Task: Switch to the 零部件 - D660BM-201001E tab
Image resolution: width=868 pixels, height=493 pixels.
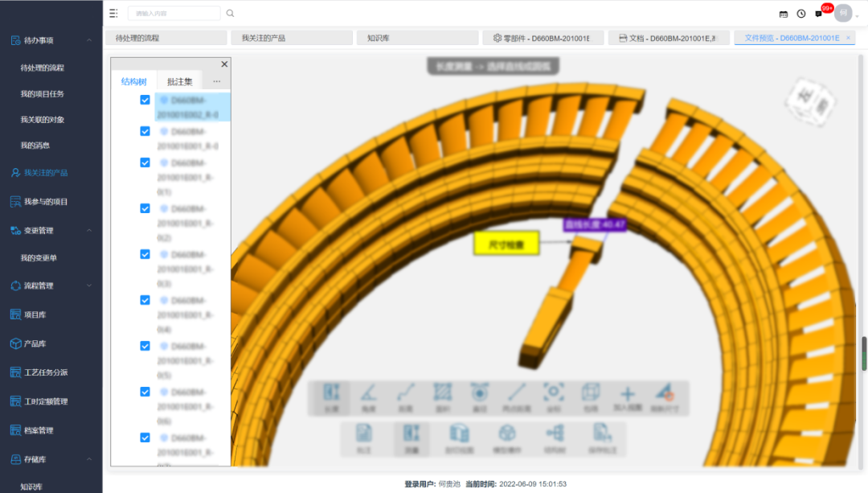Action: click(543, 38)
